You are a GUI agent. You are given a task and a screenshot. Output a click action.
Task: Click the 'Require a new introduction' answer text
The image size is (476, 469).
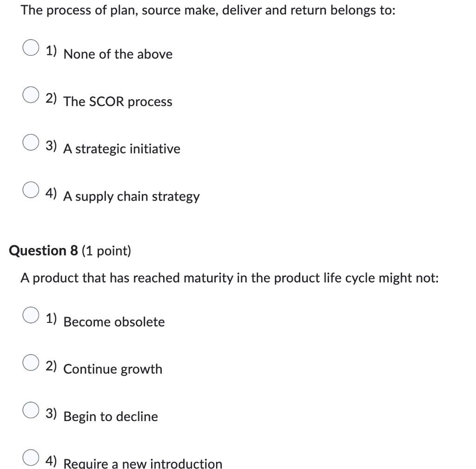[143, 463]
